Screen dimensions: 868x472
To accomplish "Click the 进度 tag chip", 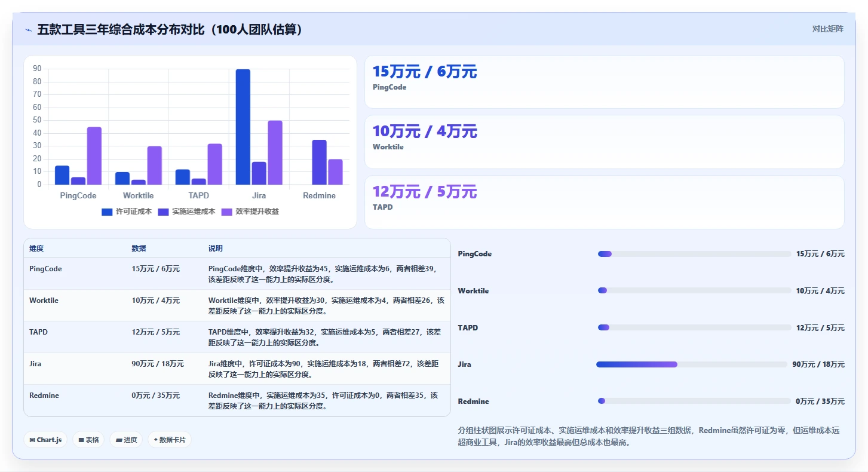I will 126,440.
